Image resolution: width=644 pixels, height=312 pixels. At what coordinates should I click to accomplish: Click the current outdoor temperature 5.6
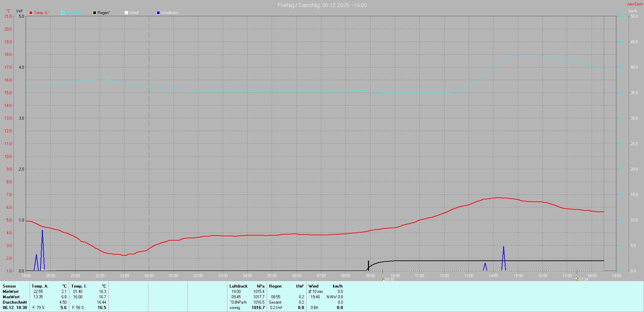[x=63, y=308]
